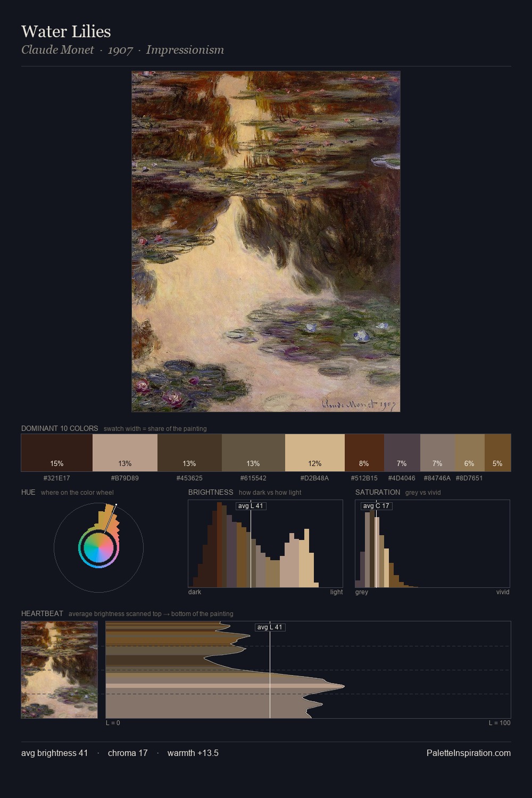Select the 12% tan swatch
The height and width of the screenshot is (798, 532).
[x=315, y=453]
